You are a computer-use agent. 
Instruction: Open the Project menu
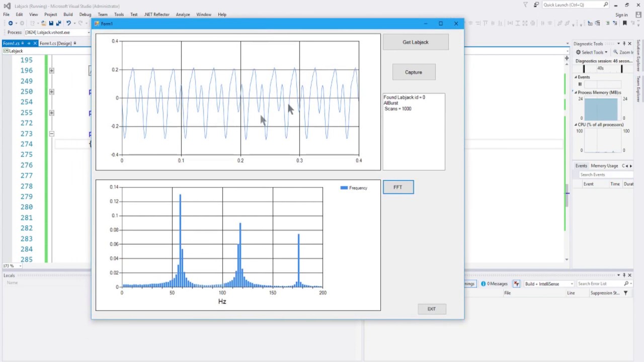pos(50,15)
